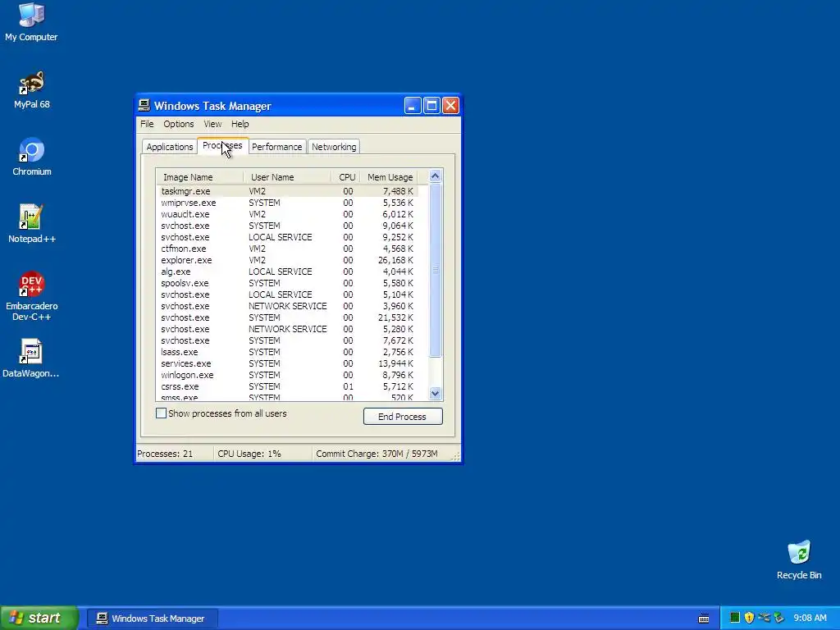The image size is (840, 630).
Task: Click the Task Manager title bar icon
Action: point(144,105)
